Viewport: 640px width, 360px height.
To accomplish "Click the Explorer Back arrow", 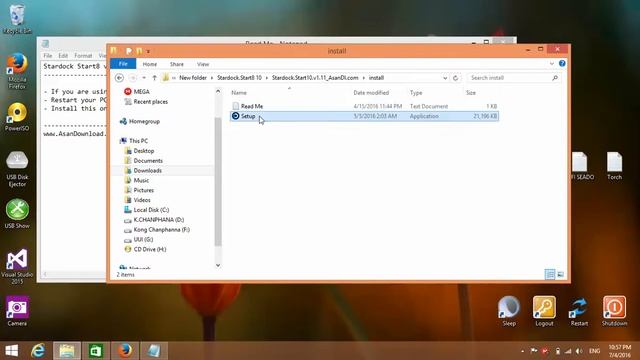I will pyautogui.click(x=119, y=78).
